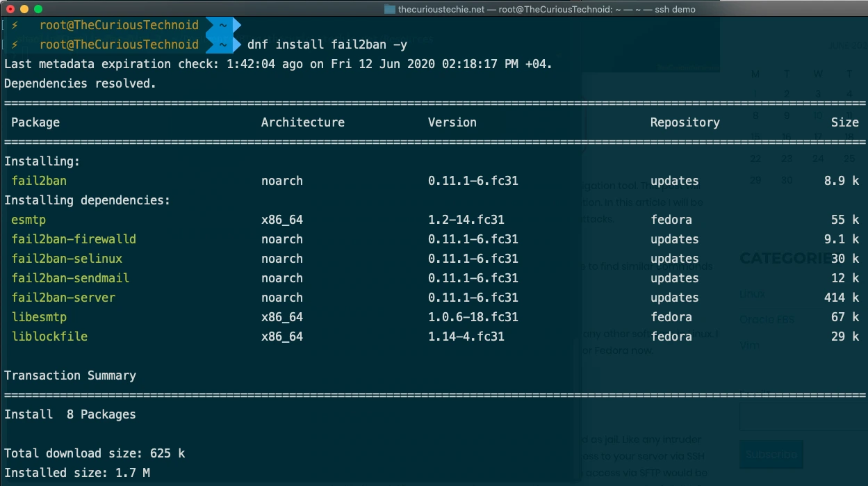Click the subscription input field above Subscribe
The width and height of the screenshot is (868, 486).
point(803,417)
